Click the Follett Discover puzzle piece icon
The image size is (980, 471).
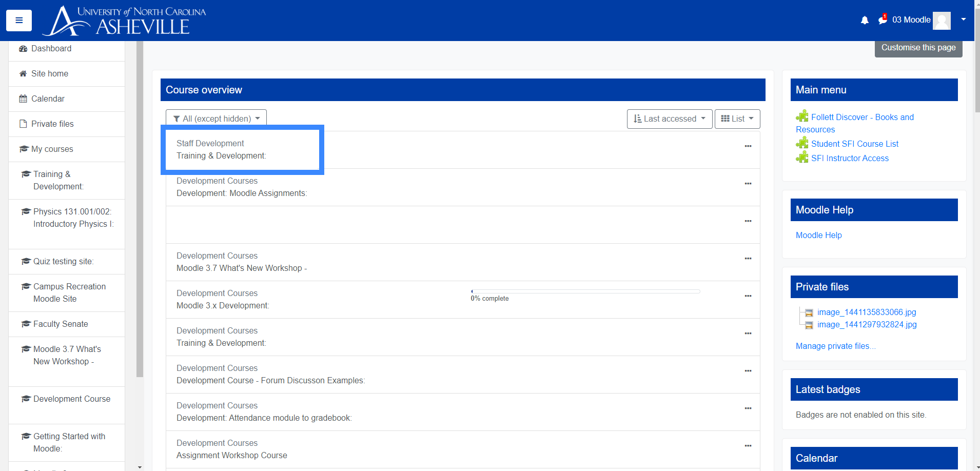(x=802, y=116)
